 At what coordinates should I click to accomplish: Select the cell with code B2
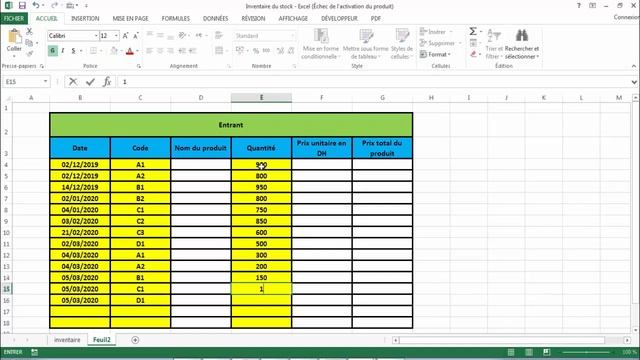pyautogui.click(x=140, y=198)
